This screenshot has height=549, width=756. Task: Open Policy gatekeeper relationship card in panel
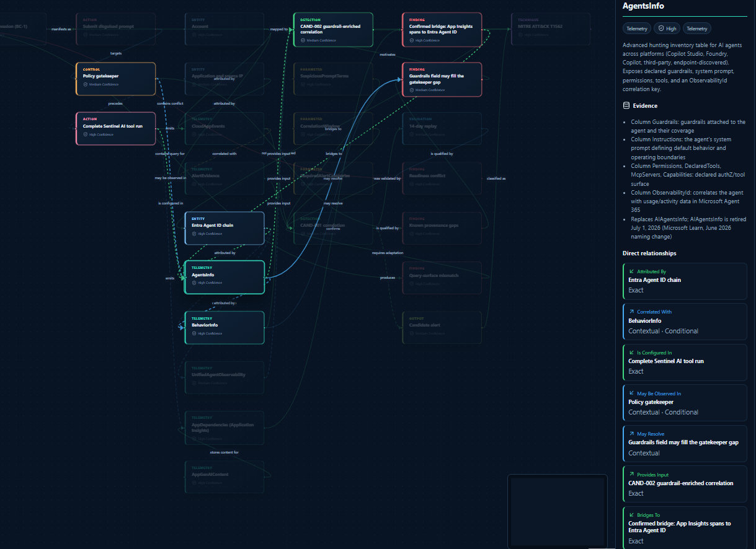pyautogui.click(x=685, y=403)
